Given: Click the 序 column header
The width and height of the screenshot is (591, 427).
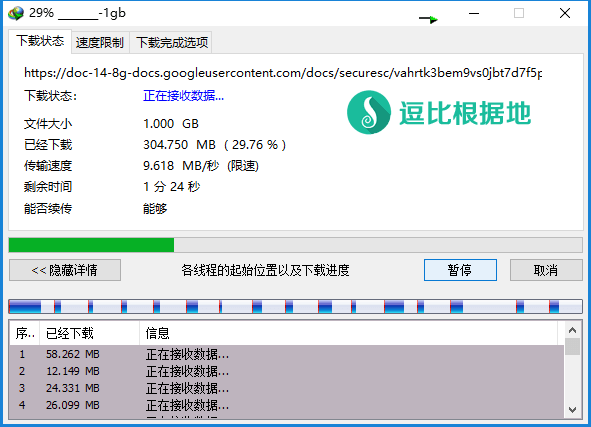Looking at the screenshot, I should (24, 333).
